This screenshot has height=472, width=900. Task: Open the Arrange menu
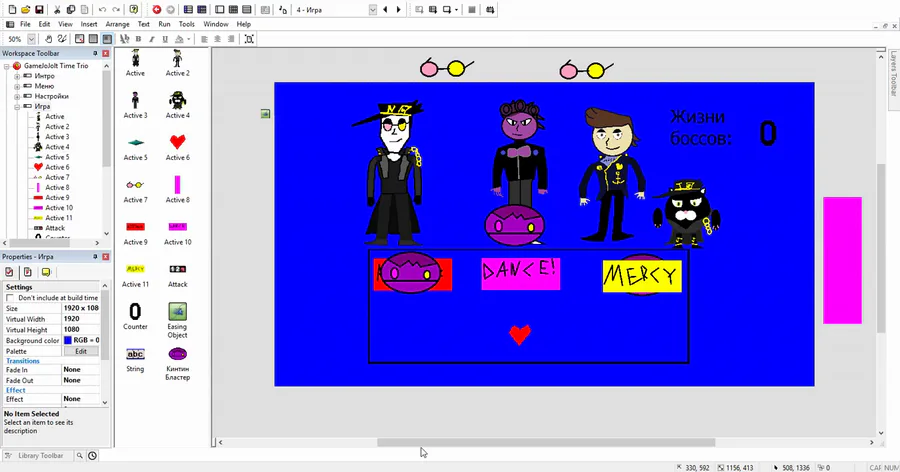[x=117, y=24]
